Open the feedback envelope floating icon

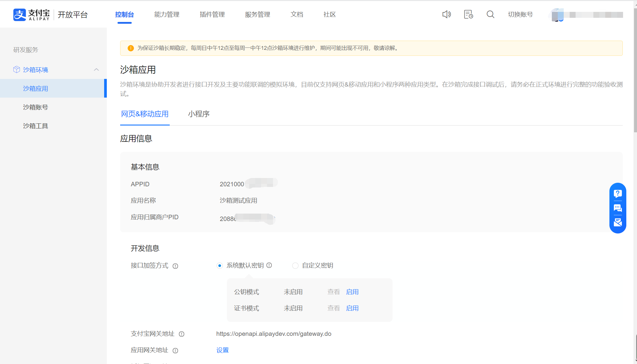[618, 222]
